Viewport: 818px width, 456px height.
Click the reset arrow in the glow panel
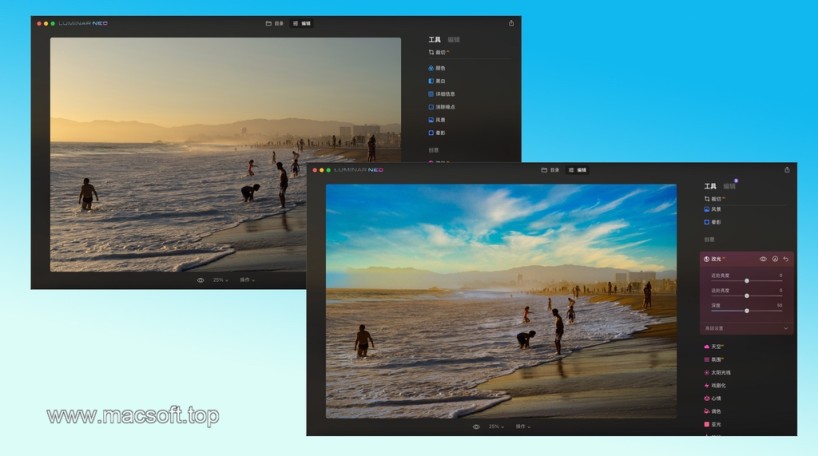click(786, 259)
